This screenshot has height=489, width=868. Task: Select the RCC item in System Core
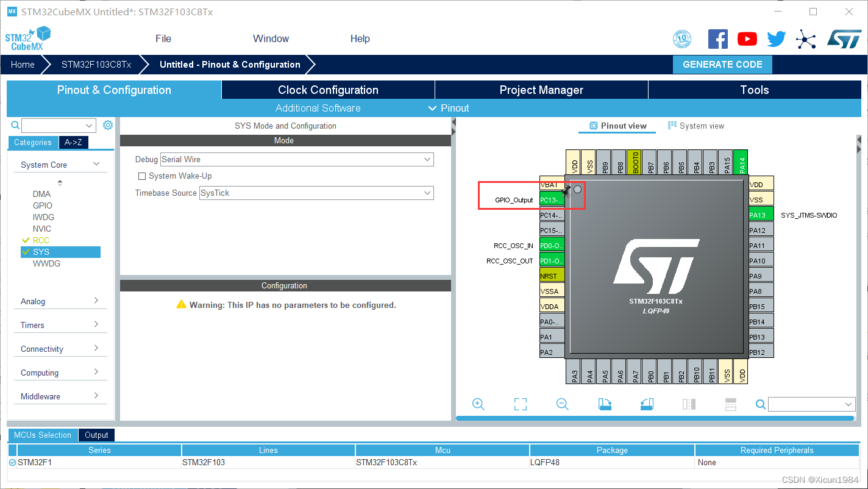(41, 240)
